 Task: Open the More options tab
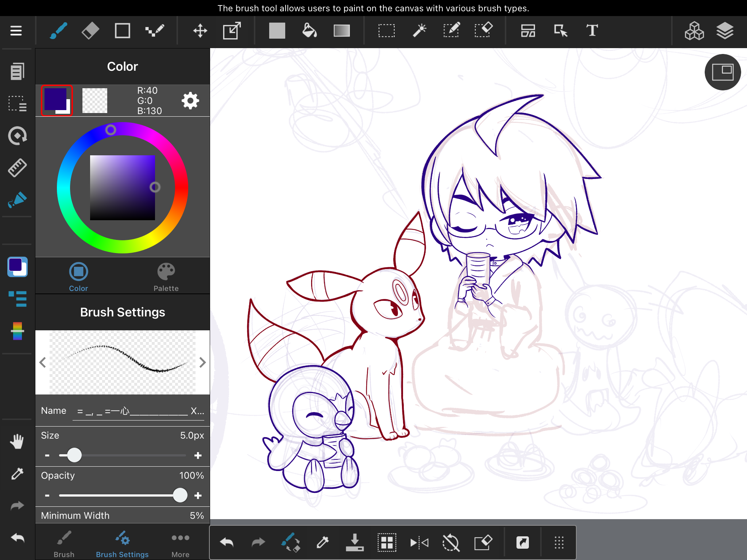(x=180, y=544)
